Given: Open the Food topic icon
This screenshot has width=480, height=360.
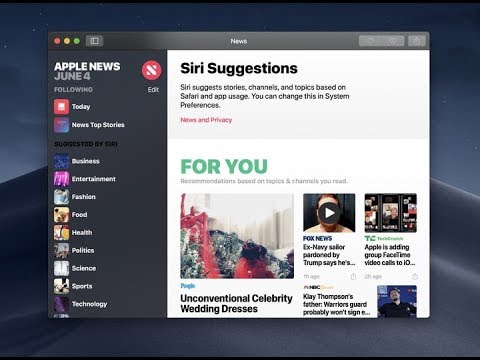Looking at the screenshot, I should 61,215.
